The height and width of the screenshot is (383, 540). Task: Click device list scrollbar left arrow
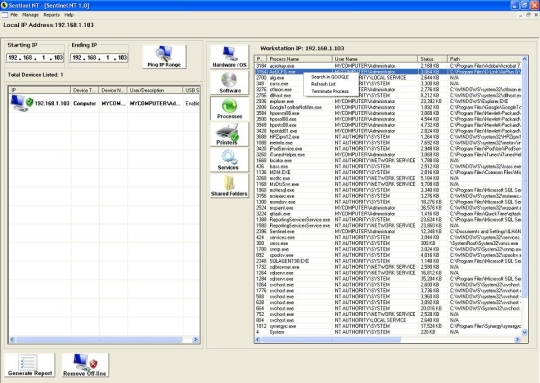(x=12, y=340)
